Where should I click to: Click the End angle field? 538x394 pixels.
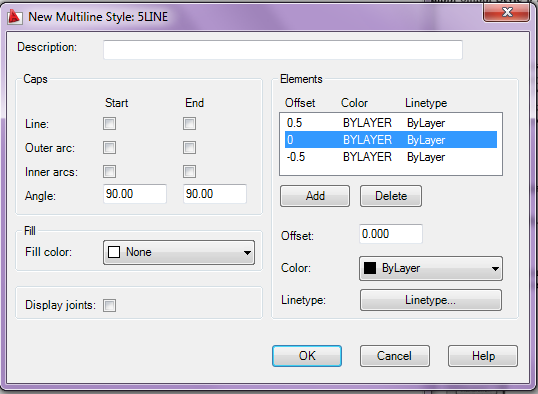click(215, 194)
